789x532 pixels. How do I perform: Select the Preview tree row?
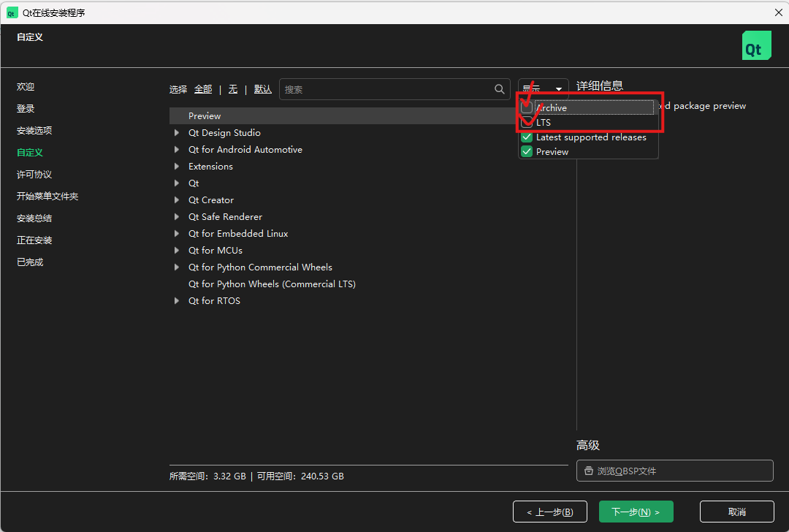(x=343, y=115)
